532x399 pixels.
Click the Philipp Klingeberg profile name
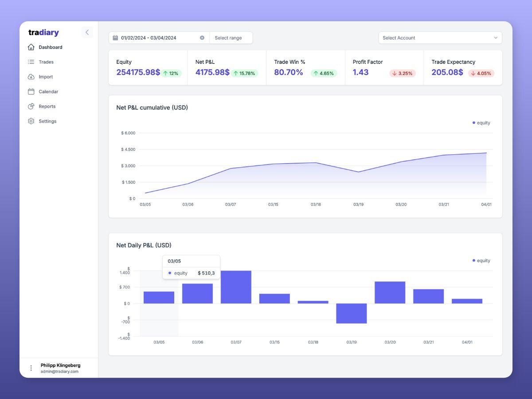click(x=61, y=365)
